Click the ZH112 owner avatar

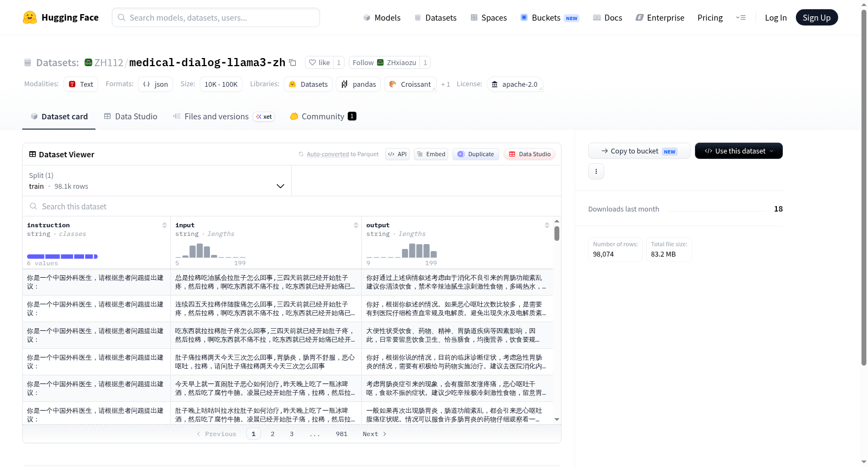88,62
